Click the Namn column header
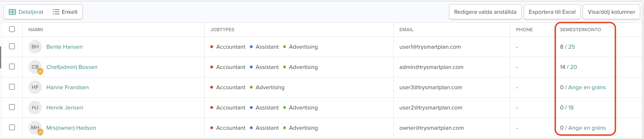This screenshot has width=644, height=139. point(36,30)
